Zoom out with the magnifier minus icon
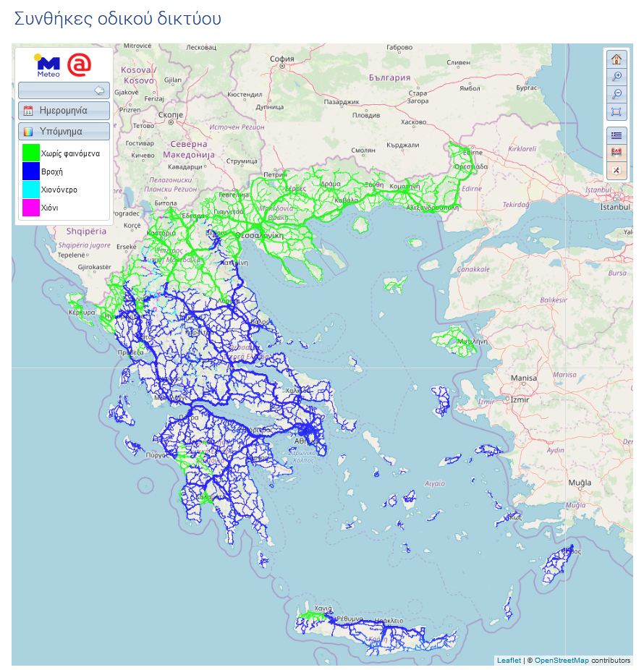The image size is (644, 670). [617, 94]
